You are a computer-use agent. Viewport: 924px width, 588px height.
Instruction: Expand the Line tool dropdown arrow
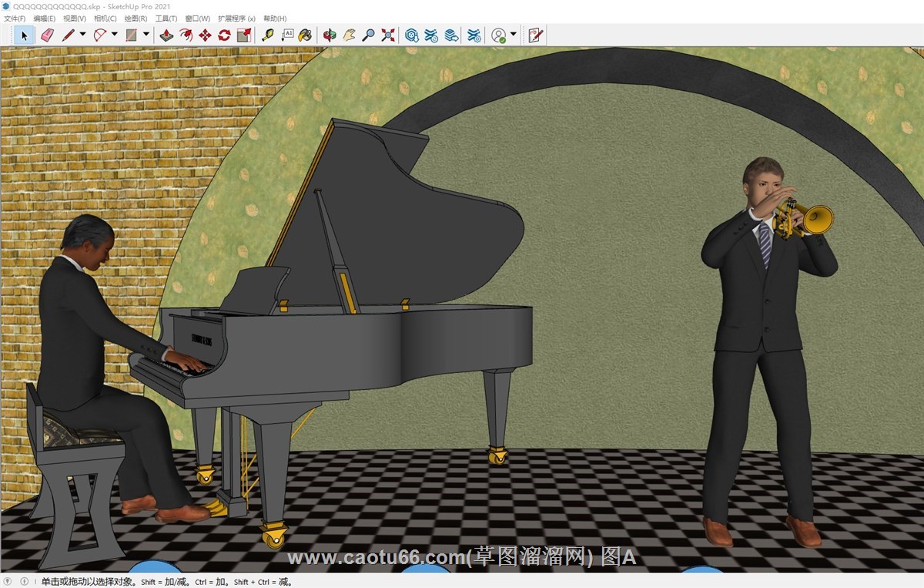[82, 35]
